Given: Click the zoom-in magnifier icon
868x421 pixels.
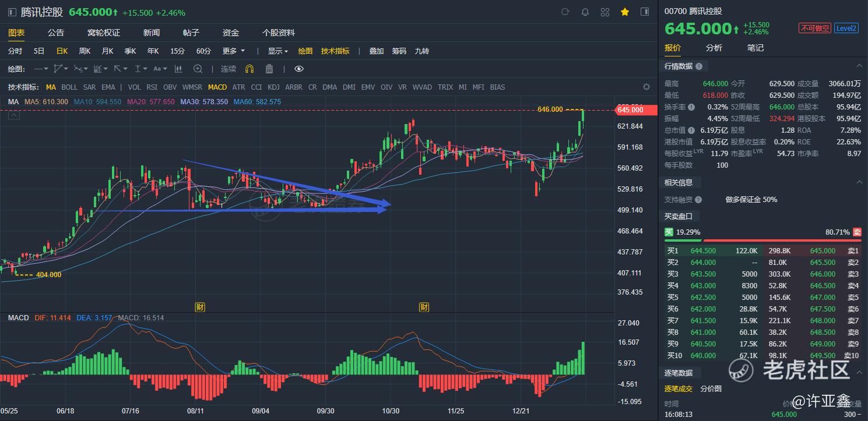Looking at the screenshot, I should pyautogui.click(x=198, y=69).
